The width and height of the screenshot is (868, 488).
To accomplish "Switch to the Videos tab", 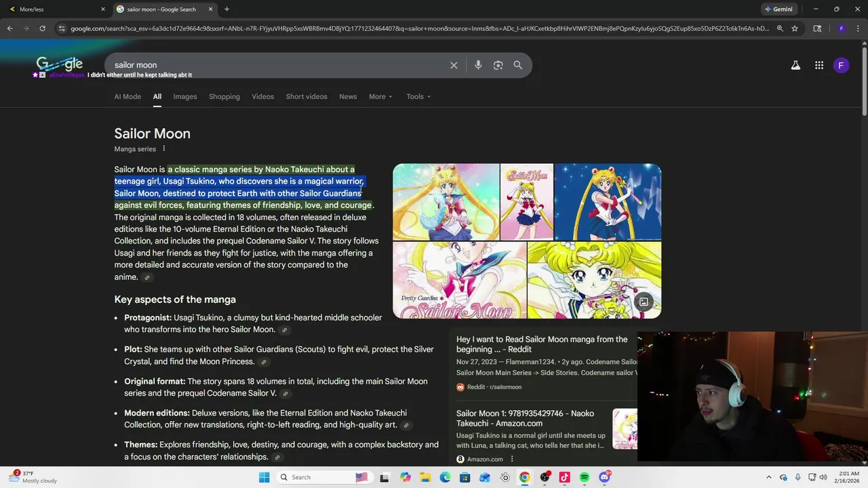I will click(263, 96).
